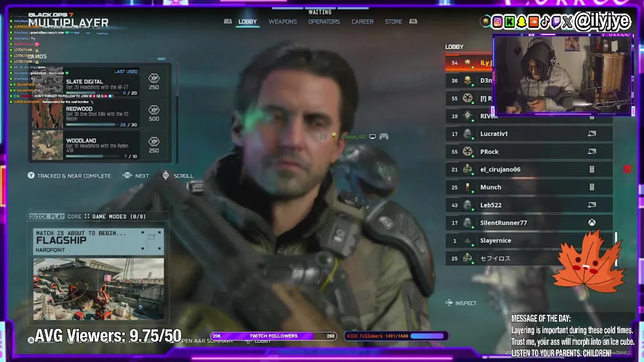Select player Slayernice in the lobby list
Screen dimensions: 644x362
(x=529, y=240)
